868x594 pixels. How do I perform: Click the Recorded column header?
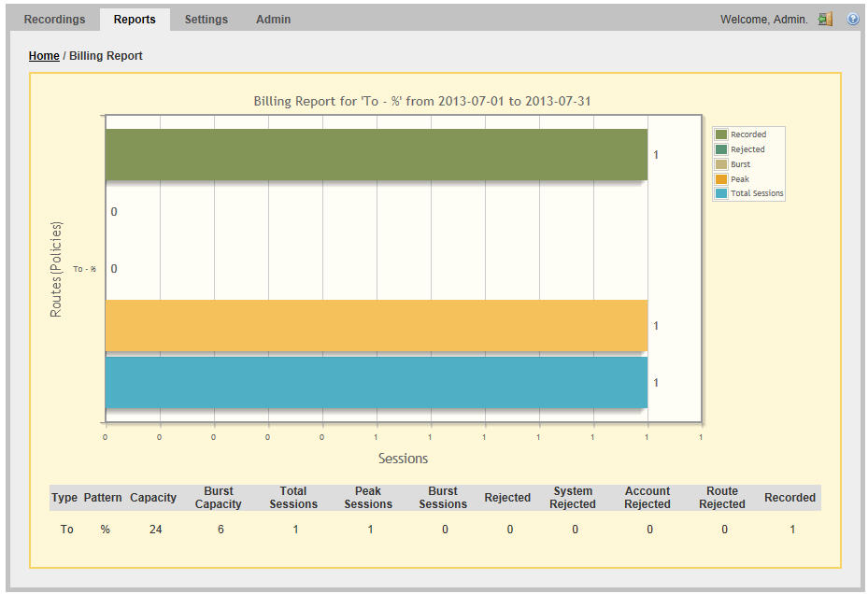point(790,498)
